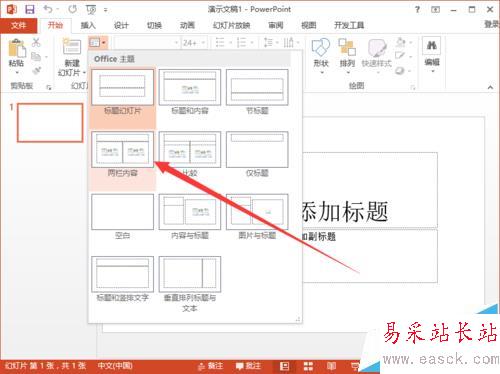
Task: Choose the Title Only layout
Action: coord(257,155)
